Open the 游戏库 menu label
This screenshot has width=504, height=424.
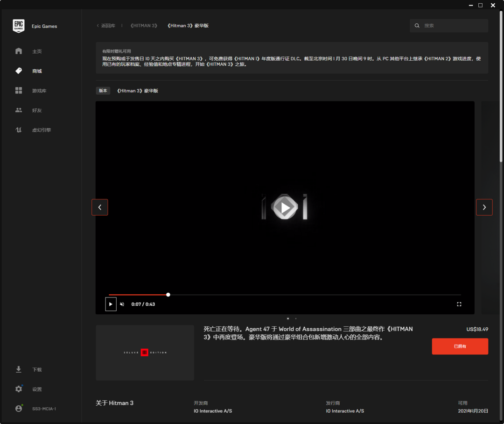pyautogui.click(x=39, y=91)
